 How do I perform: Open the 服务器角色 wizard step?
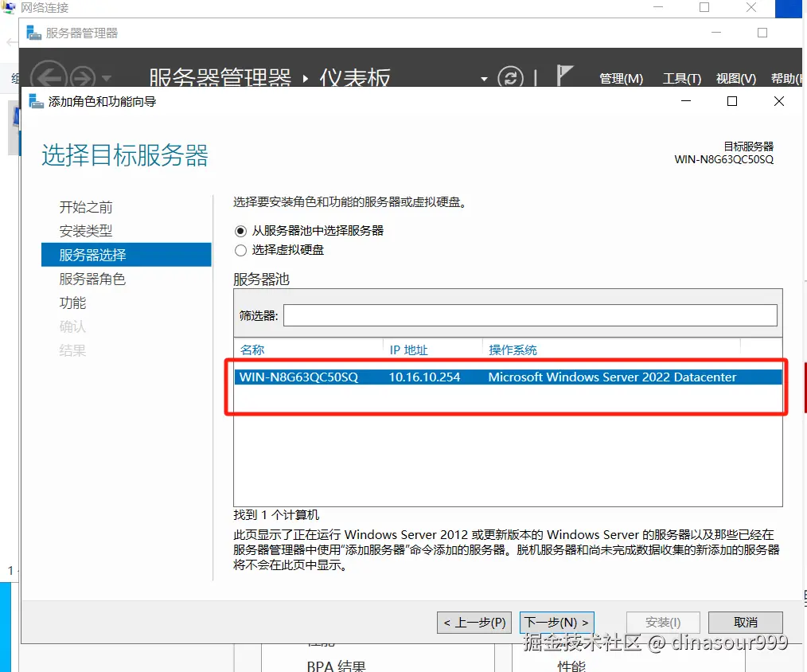point(92,279)
